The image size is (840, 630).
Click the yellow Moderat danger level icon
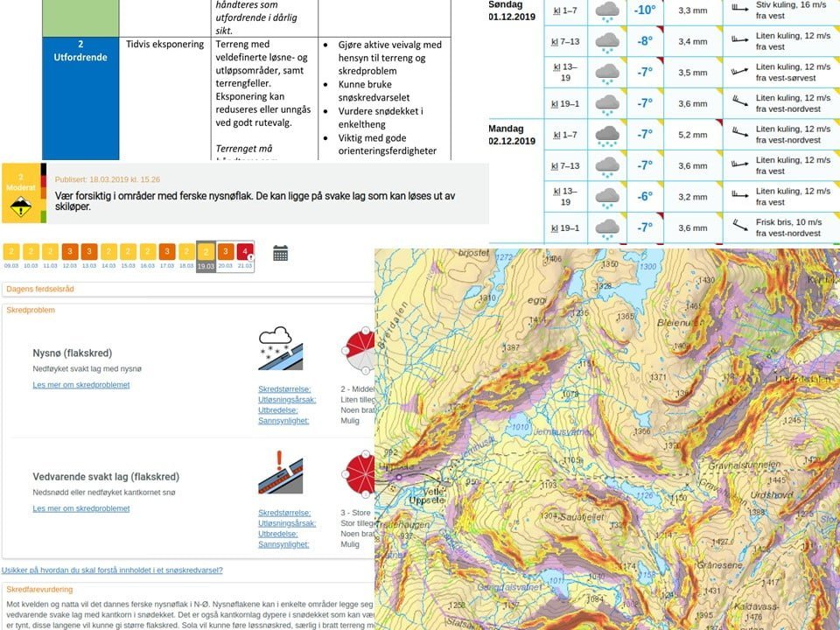tap(21, 192)
